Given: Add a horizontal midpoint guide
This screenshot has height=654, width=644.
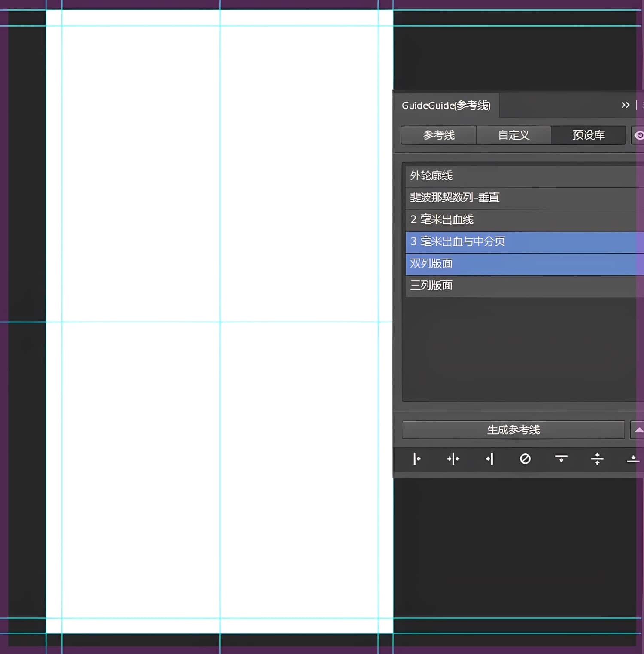Looking at the screenshot, I should (597, 459).
